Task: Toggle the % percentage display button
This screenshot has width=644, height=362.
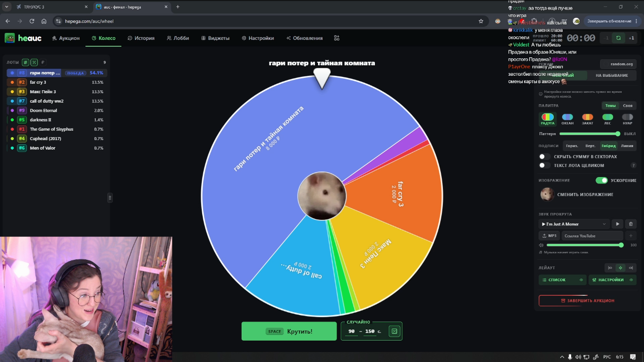Action: pos(34,62)
